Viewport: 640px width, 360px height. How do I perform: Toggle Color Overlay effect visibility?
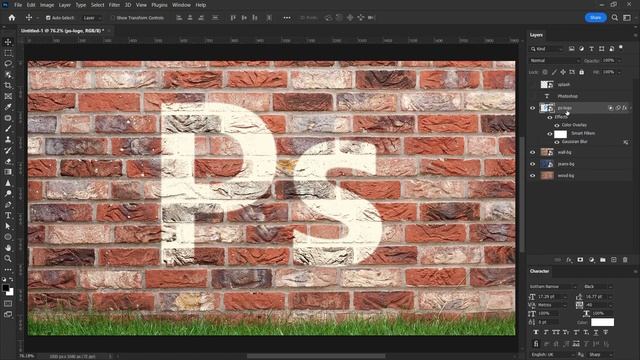click(x=557, y=125)
